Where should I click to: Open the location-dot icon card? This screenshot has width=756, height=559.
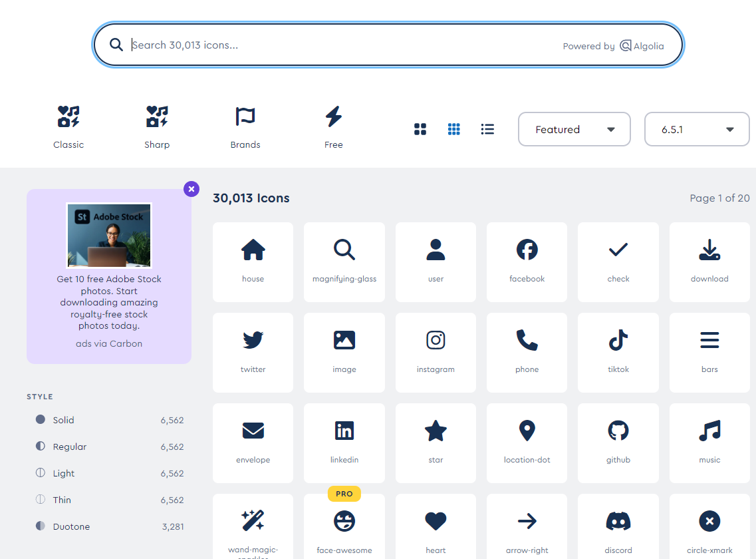point(527,443)
